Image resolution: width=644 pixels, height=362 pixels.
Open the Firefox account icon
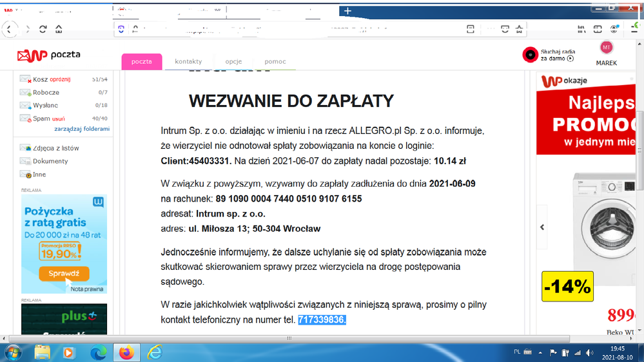[614, 29]
